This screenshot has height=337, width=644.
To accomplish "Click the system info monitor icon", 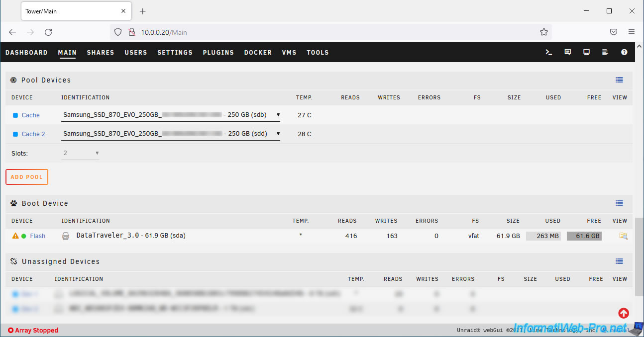I will tap(586, 52).
